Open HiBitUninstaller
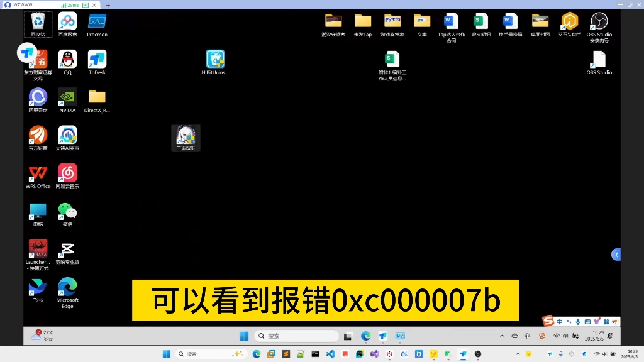Image resolution: width=644 pixels, height=362 pixels. (216, 60)
